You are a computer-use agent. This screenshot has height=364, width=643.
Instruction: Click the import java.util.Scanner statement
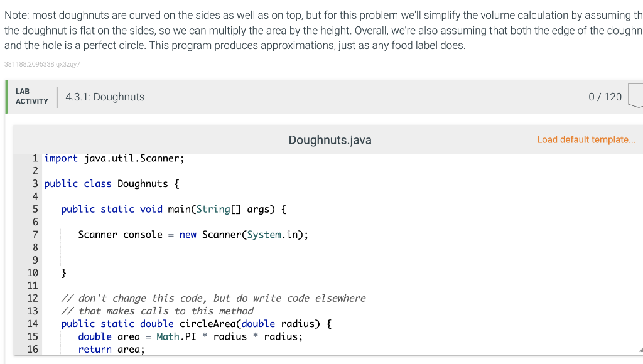pyautogui.click(x=113, y=158)
